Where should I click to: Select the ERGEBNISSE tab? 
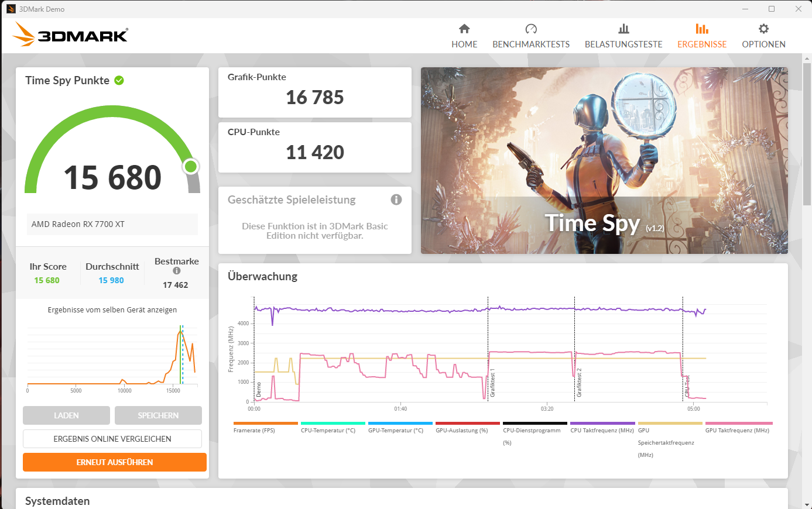(702, 36)
